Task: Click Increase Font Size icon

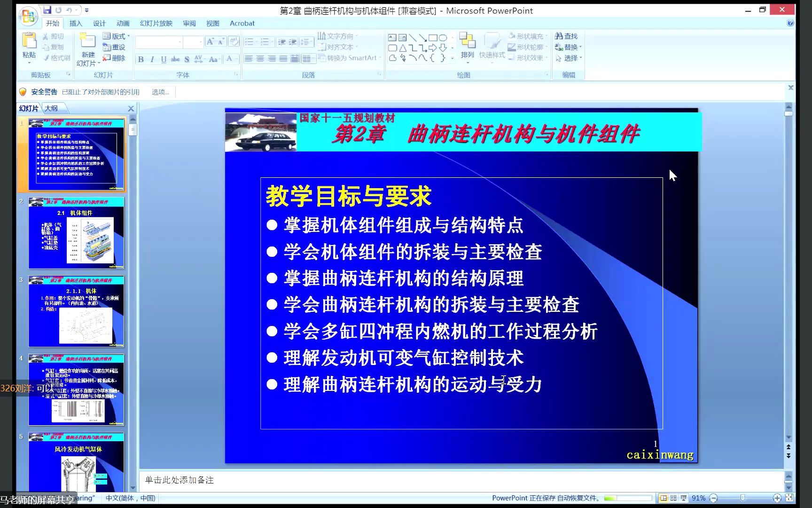Action: (x=210, y=42)
